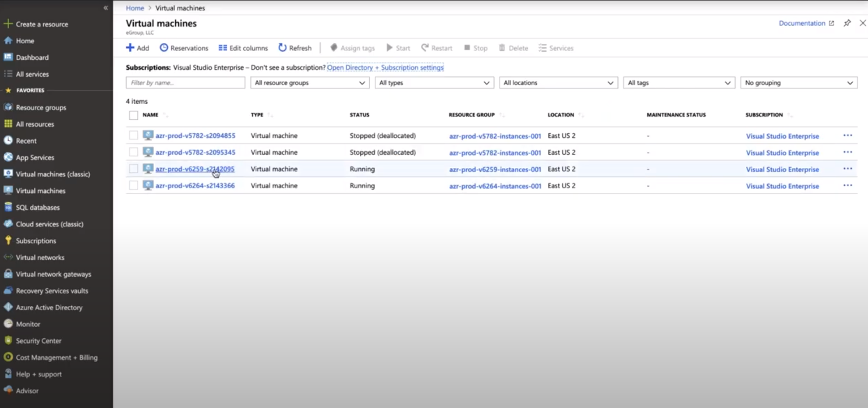Image resolution: width=868 pixels, height=408 pixels.
Task: Click VM icon for azr-prod-v6264-s2143366
Action: [148, 185]
